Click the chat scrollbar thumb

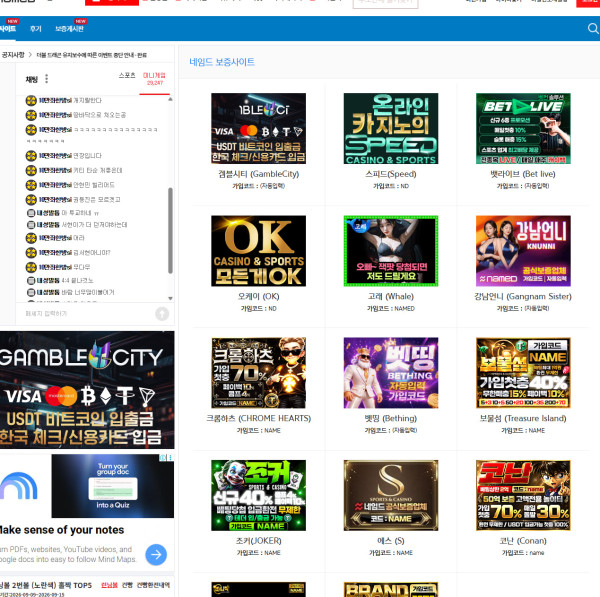[170, 230]
